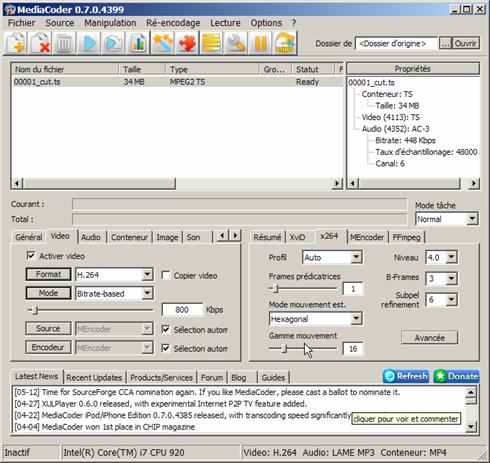Open the Subpel refinement dropdown
490x463 pixels.
(451, 300)
